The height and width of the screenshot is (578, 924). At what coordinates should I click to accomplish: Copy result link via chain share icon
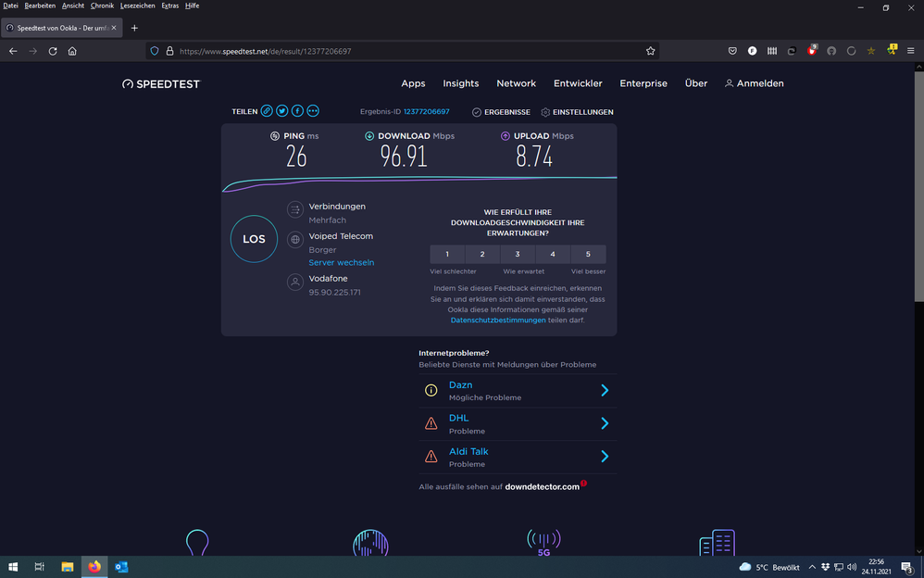click(x=267, y=111)
